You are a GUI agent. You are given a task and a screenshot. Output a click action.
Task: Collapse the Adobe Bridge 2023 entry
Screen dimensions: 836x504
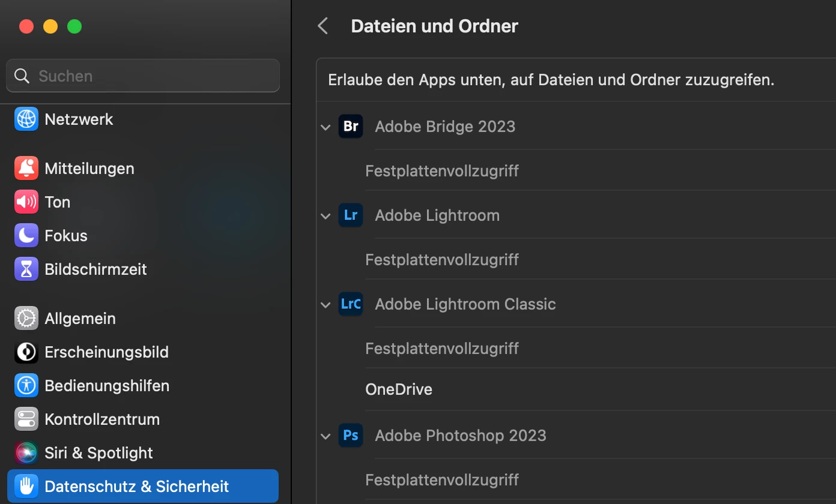(x=326, y=127)
